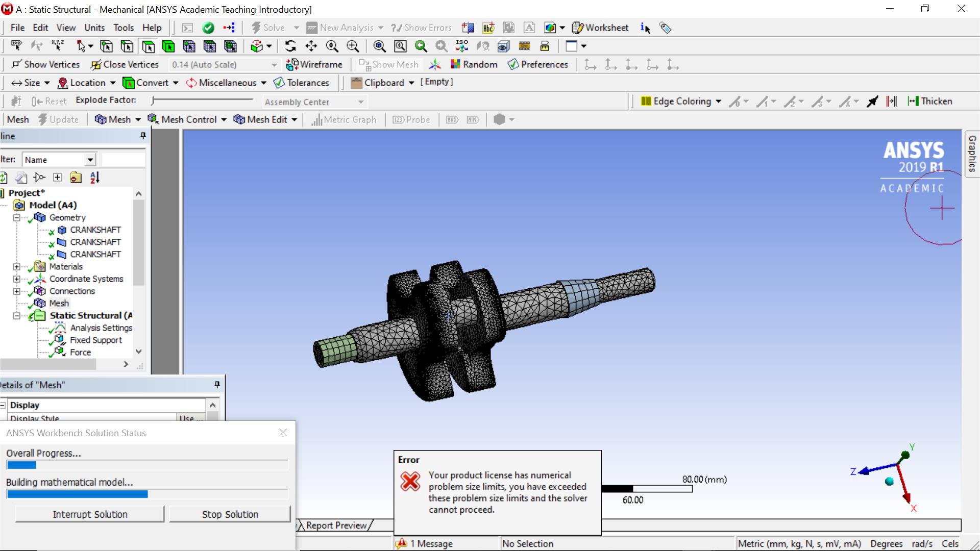980x551 pixels.
Task: Select the Rotate view tool
Action: tap(290, 46)
